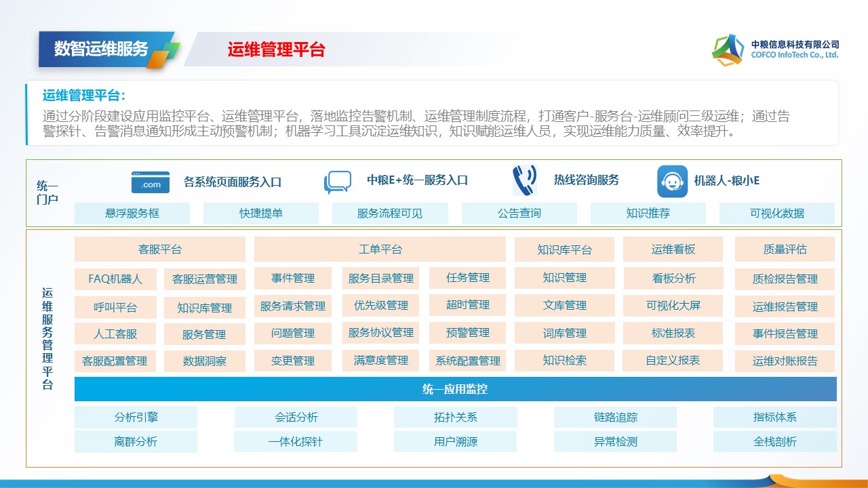This screenshot has height=488, width=868.
Task: Open the 客服平台 header
Action: 160,249
